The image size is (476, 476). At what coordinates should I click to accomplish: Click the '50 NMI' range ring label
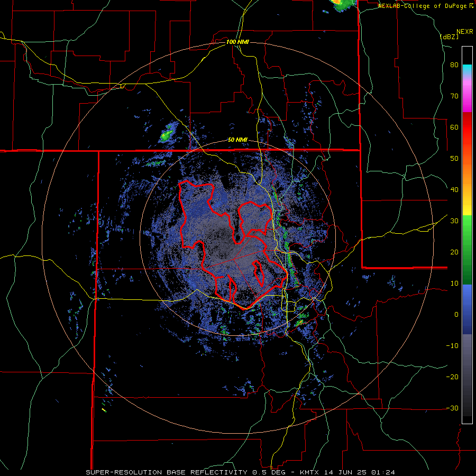click(237, 140)
